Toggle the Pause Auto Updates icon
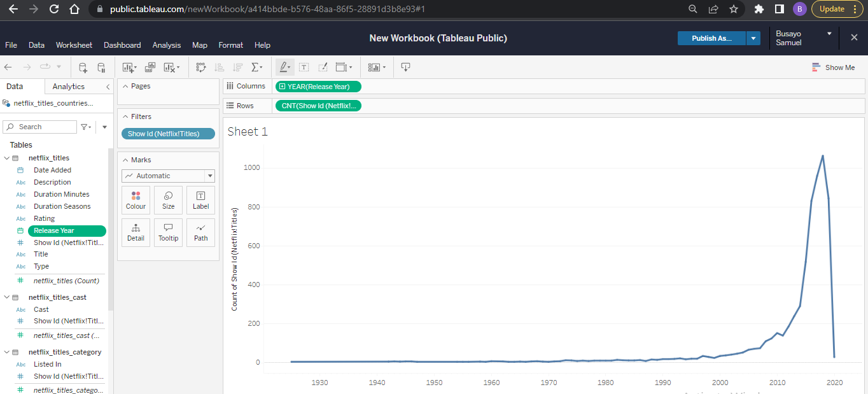Image resolution: width=868 pixels, height=394 pixels. pyautogui.click(x=101, y=67)
